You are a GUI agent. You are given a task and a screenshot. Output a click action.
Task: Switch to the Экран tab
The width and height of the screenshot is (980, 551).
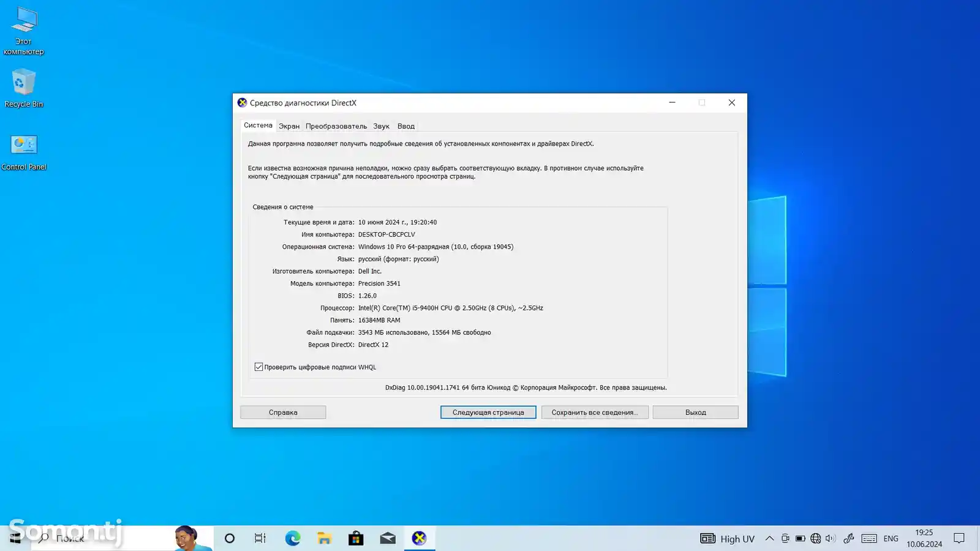[289, 126]
